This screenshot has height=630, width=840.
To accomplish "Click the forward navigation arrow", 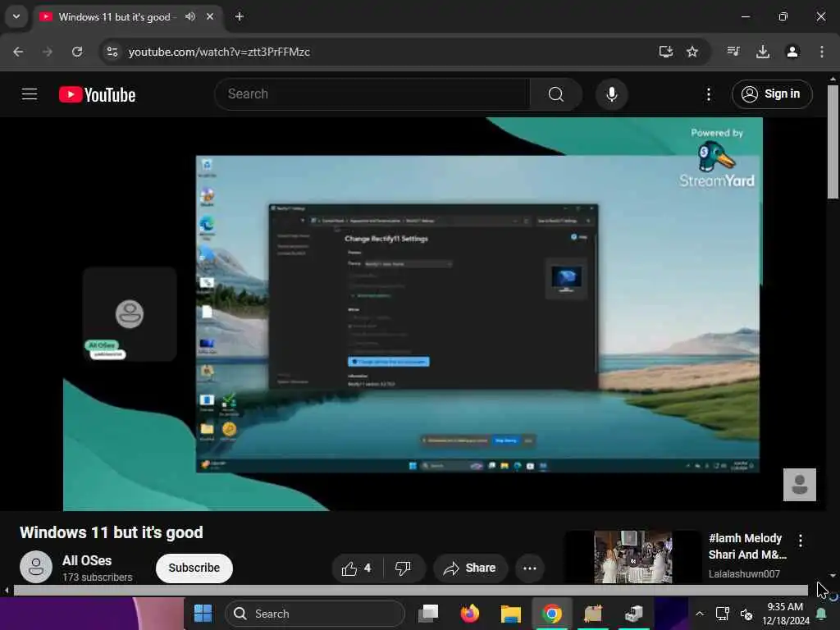I will tap(48, 52).
